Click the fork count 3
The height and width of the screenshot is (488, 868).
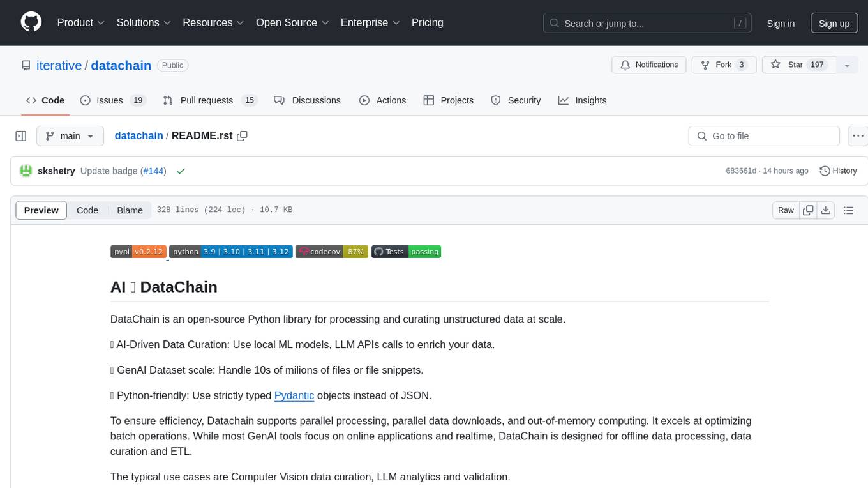pos(741,65)
